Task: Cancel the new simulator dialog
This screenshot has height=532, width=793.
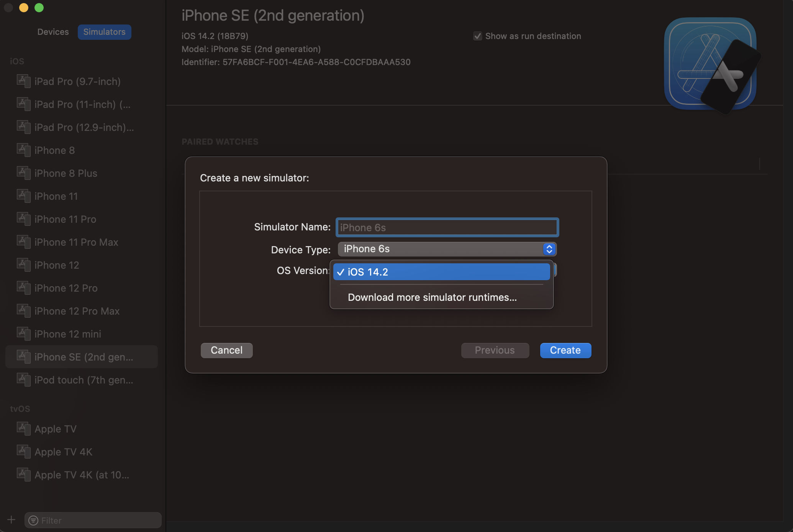Action: tap(226, 350)
